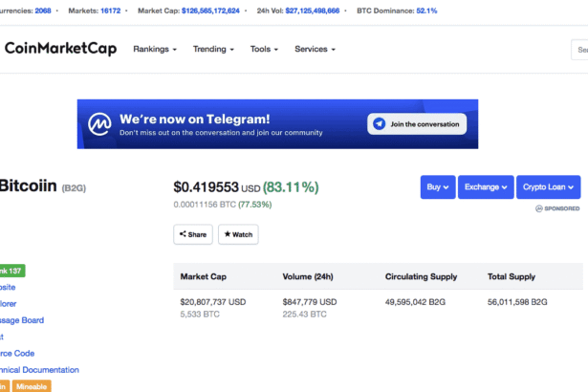Click the Volume (24h) column header

308,276
